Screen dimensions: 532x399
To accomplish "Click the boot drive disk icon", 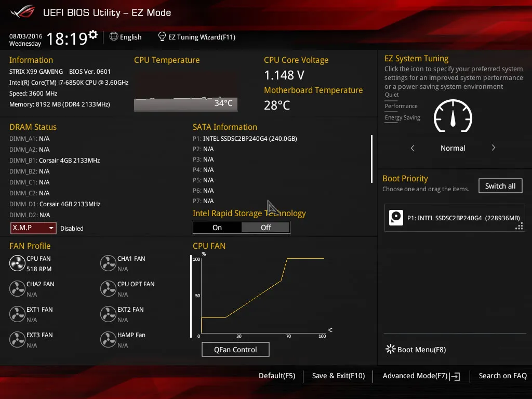I will click(x=396, y=218).
